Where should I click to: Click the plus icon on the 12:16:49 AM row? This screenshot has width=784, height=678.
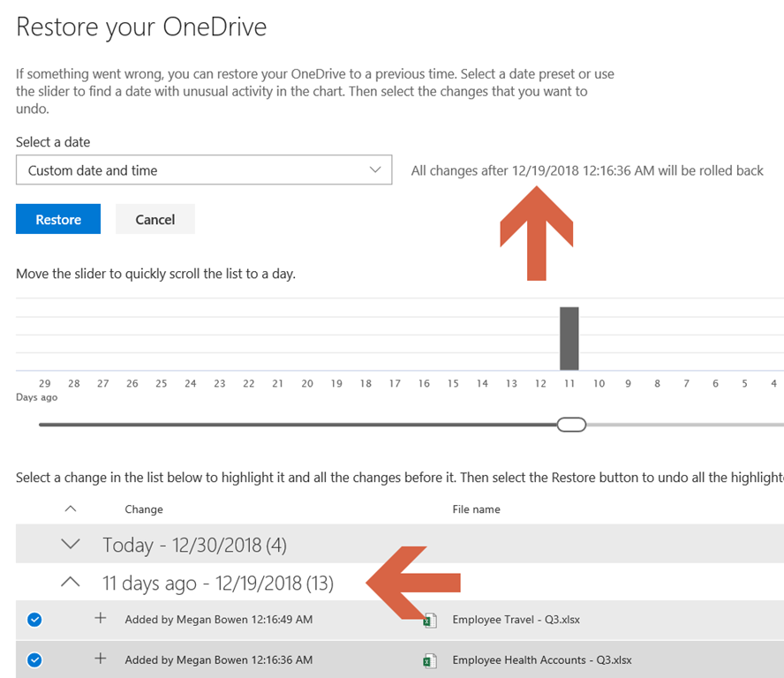pos(101,618)
